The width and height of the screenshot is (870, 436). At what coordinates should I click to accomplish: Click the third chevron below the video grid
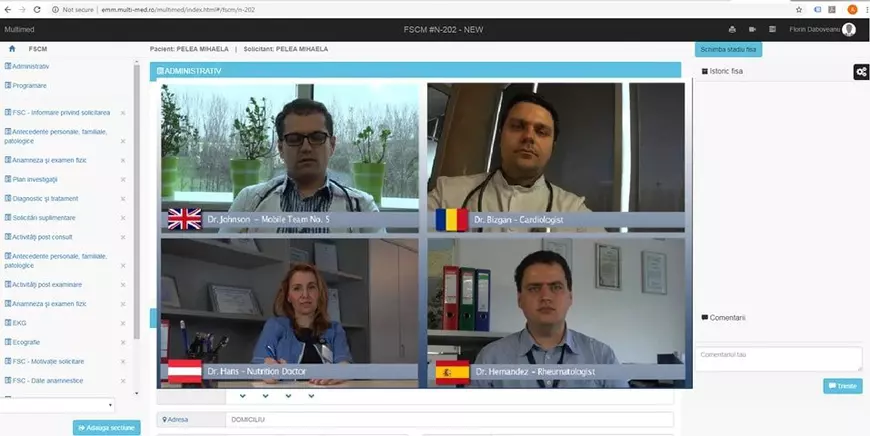point(289,396)
